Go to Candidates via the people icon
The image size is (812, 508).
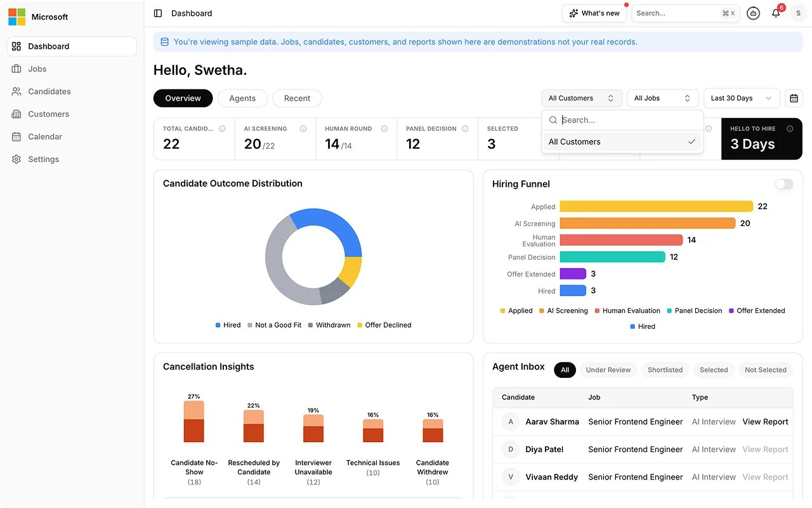coord(16,91)
